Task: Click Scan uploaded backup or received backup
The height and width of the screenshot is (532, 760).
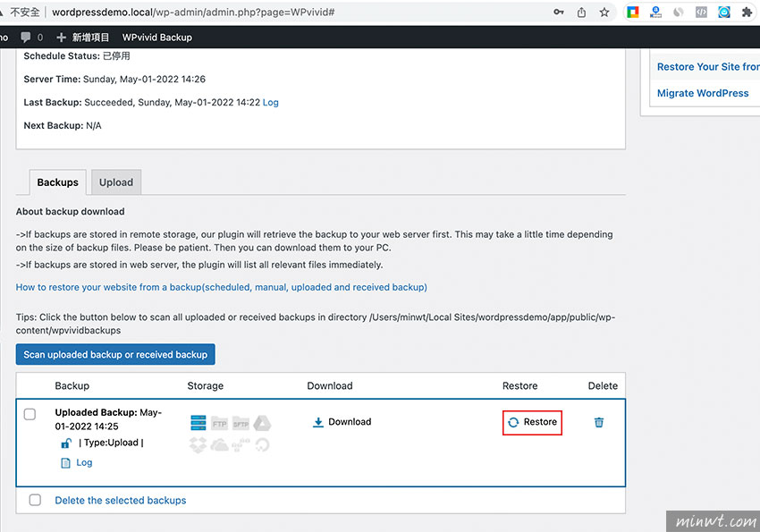Action: (115, 355)
